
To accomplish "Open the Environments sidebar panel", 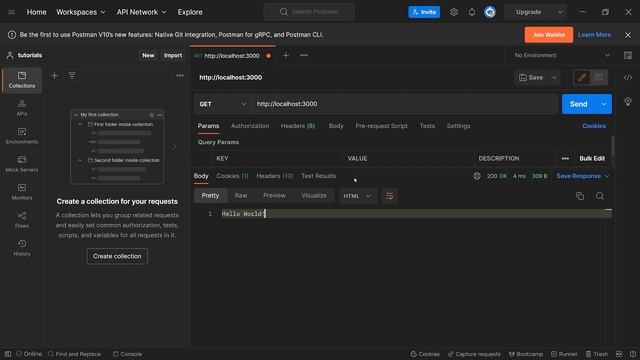I will click(22, 136).
